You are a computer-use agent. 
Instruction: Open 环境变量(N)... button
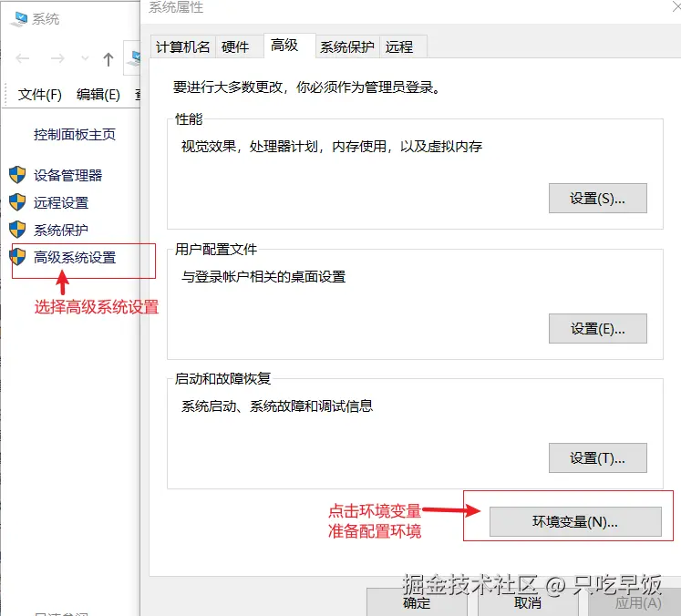(x=575, y=521)
